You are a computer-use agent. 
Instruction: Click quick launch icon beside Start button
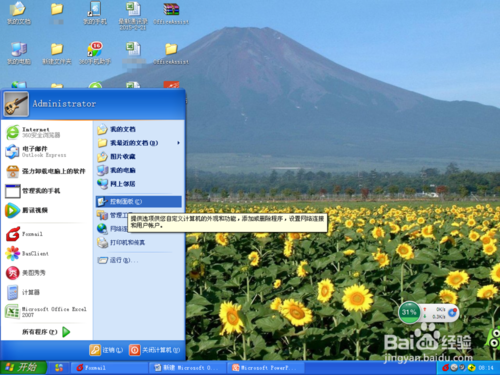coord(59,368)
